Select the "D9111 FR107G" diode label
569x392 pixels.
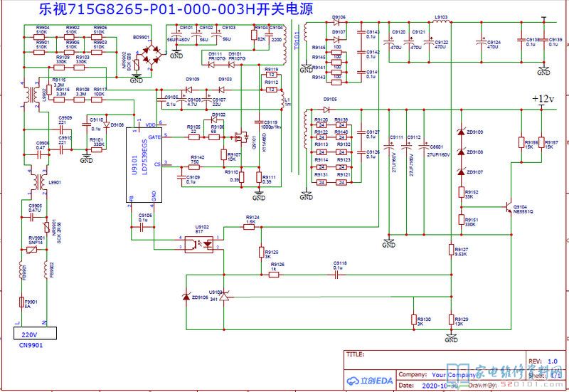[x=217, y=56]
